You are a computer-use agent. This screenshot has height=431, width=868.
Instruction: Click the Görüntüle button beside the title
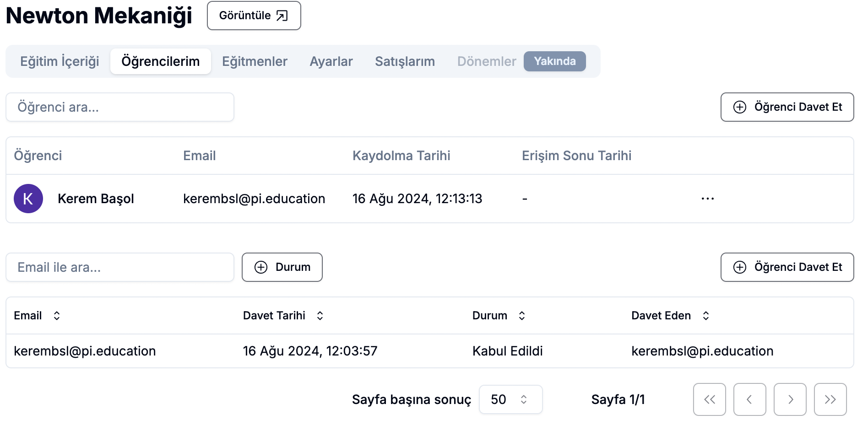pos(254,16)
